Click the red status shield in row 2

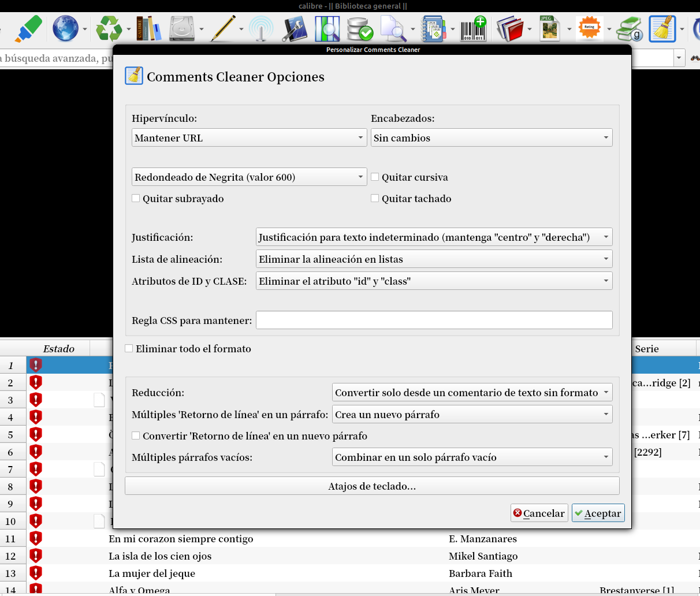tap(36, 382)
